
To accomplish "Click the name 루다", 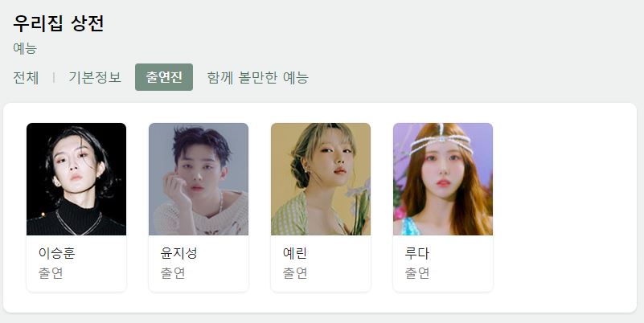I will pyautogui.click(x=417, y=253).
